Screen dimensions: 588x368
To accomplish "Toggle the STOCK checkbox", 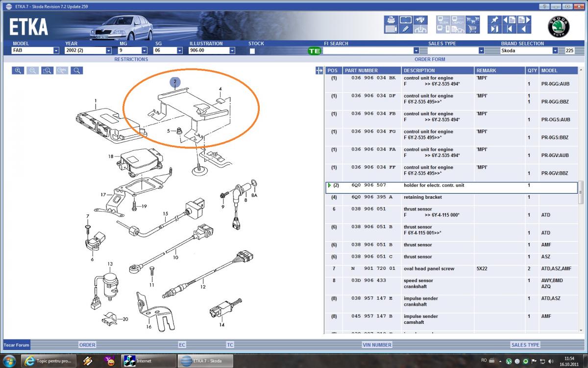I will (x=252, y=51).
